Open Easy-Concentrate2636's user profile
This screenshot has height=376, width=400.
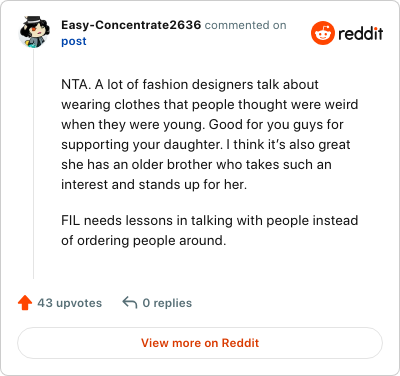tap(131, 25)
